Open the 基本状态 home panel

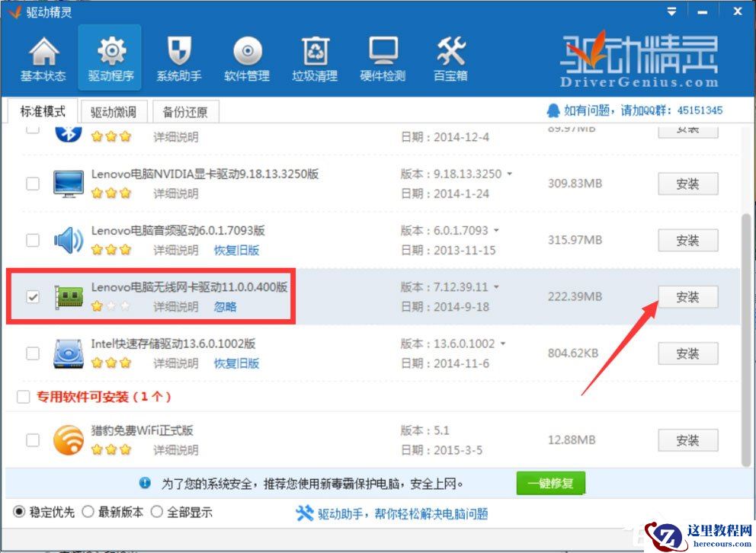click(x=42, y=57)
